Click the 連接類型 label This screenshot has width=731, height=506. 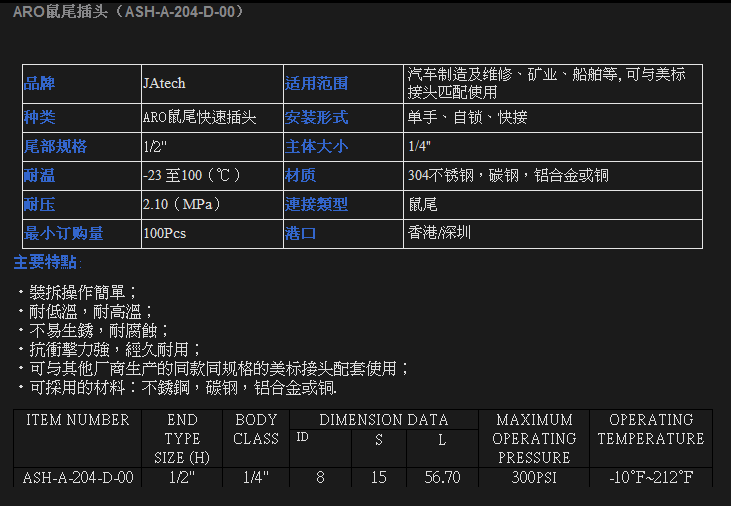pyautogui.click(x=317, y=204)
